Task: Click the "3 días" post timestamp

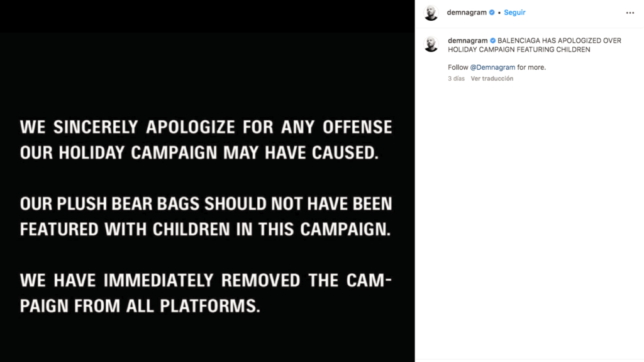Action: (x=456, y=79)
